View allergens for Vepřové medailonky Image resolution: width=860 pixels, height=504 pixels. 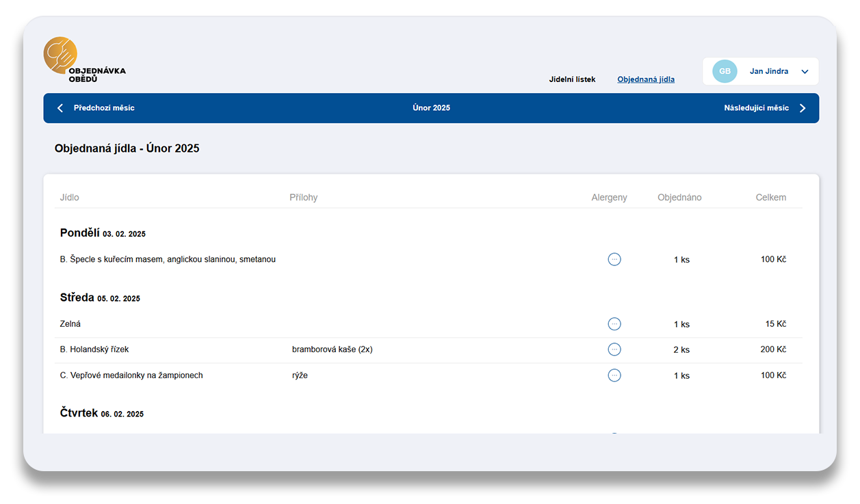tap(614, 375)
